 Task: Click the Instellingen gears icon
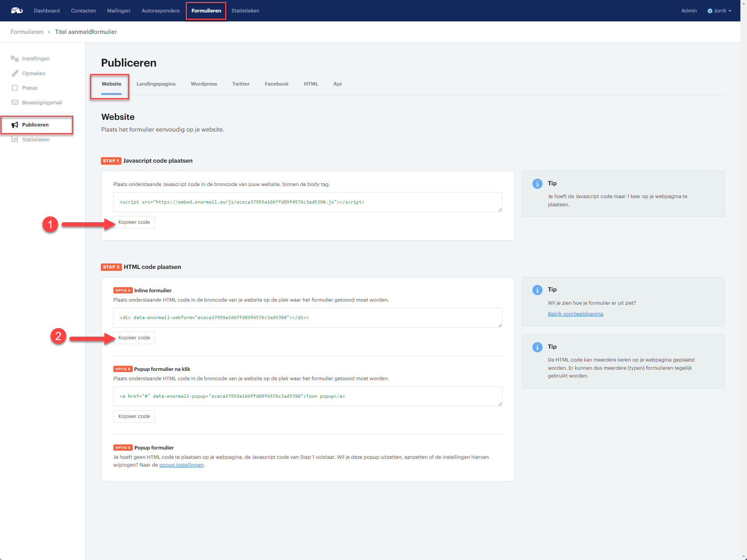click(x=15, y=58)
